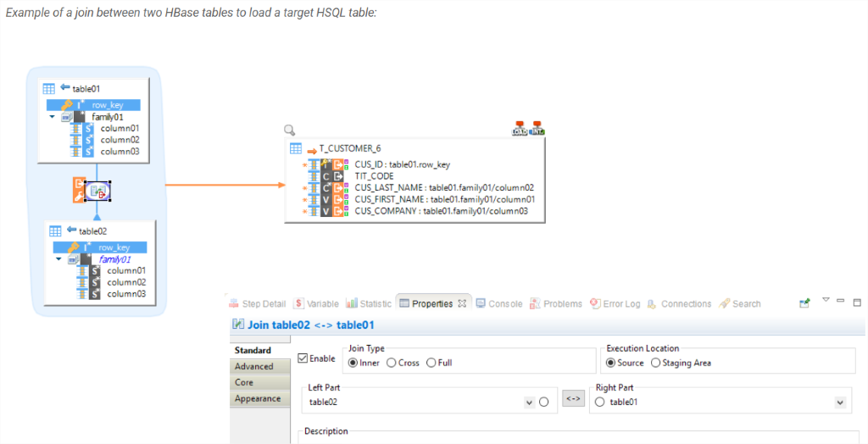Click the orange arrow icon beside T_CUSTOMER_6

[312, 151]
